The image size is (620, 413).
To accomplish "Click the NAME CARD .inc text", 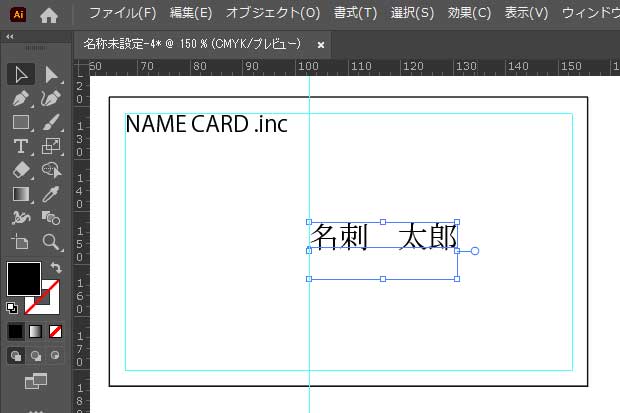I will coord(206,124).
